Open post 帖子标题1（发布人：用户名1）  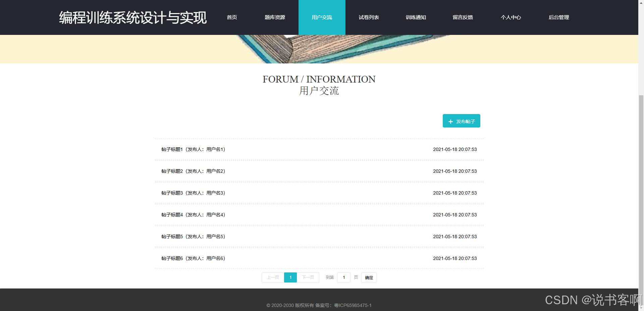[193, 149]
